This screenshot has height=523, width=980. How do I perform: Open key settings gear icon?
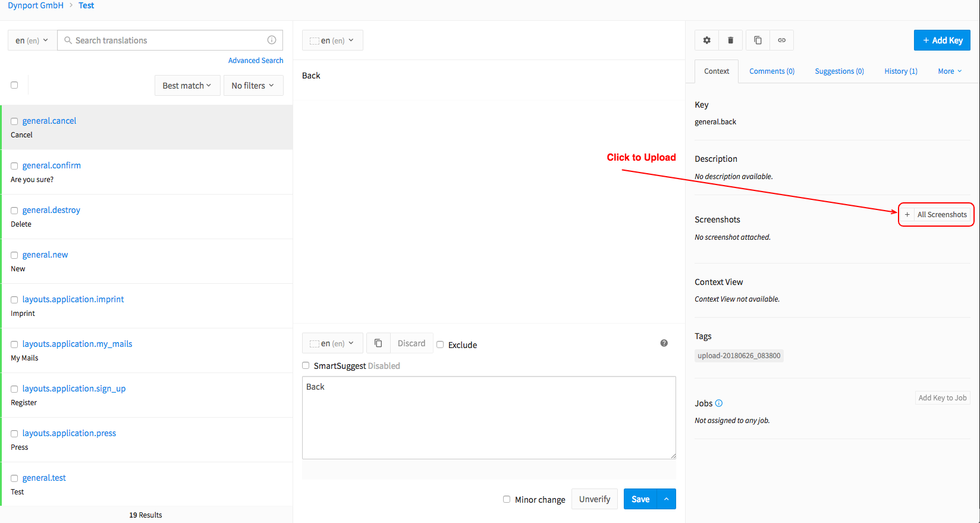click(x=706, y=40)
